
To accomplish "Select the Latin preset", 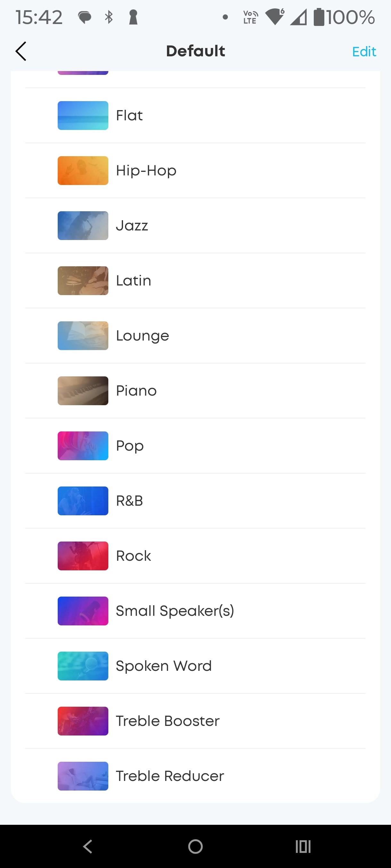I will pos(134,280).
